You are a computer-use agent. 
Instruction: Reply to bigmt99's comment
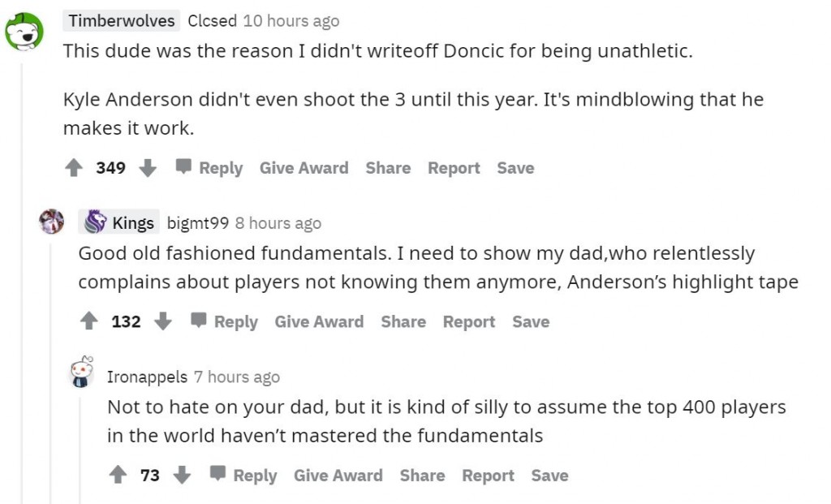(x=225, y=321)
